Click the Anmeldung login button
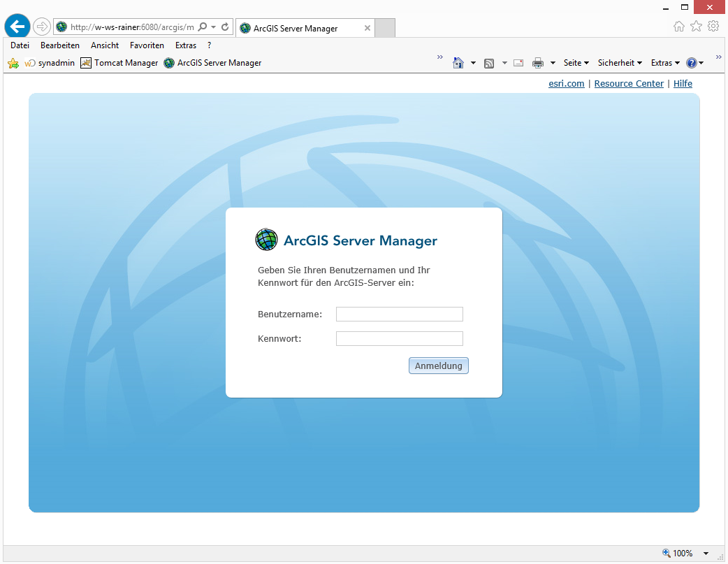728x564 pixels. (438, 366)
